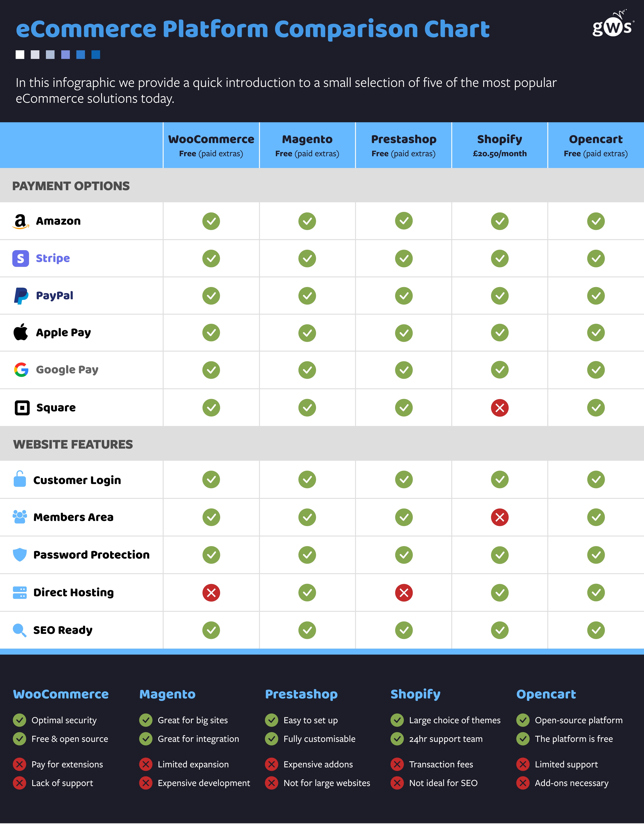Click the Password Protection shield icon

coord(20,555)
